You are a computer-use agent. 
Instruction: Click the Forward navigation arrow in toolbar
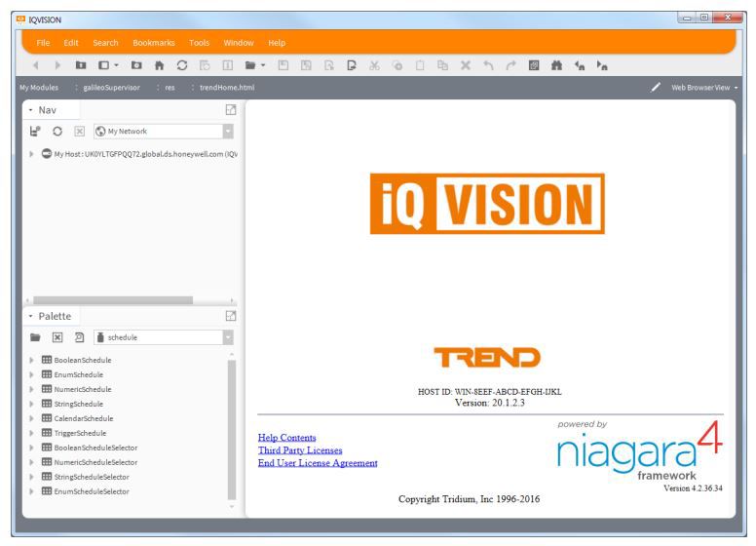pos(57,65)
